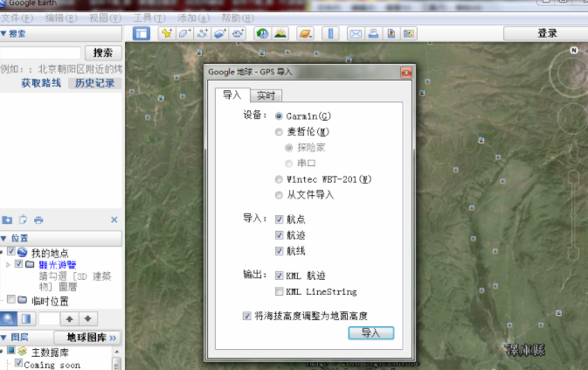Viewport: 588px width, 370px height.
Task: Toggle the Coming soon layer checkbox
Action: point(18,363)
